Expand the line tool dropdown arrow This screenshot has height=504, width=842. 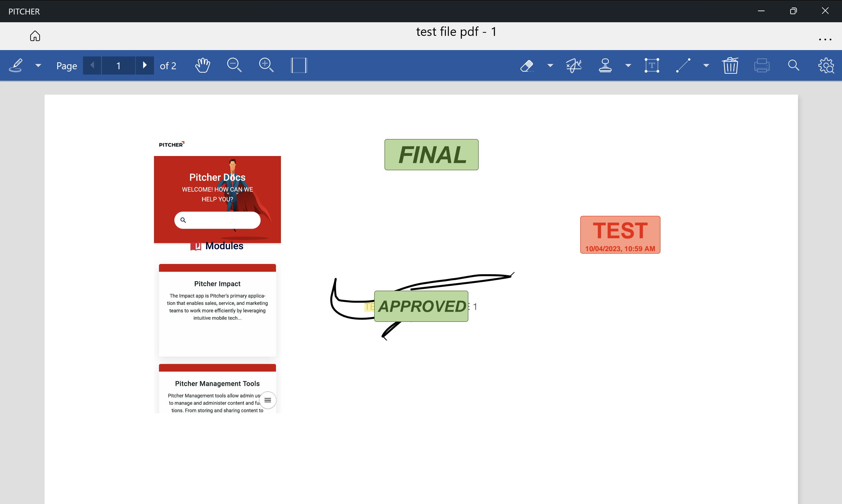(x=706, y=65)
